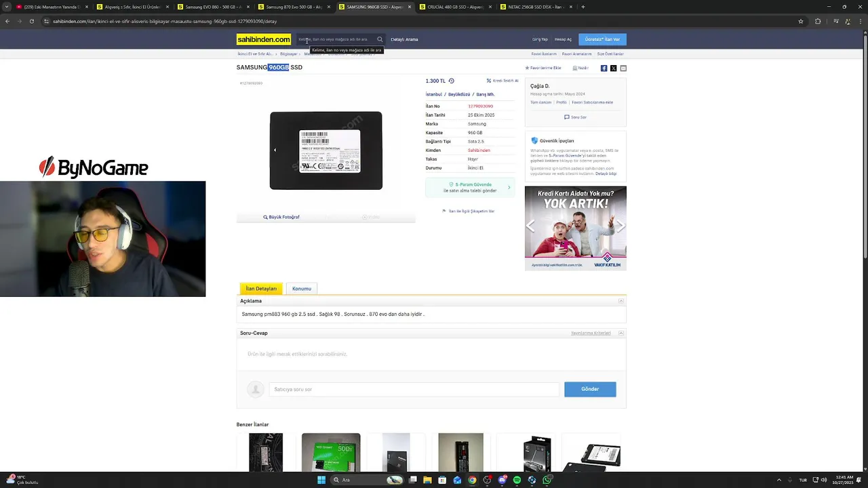Viewport: 868px width, 488px height.
Task: Click İlan ile İlgili Şikayetim Var link
Action: coord(469,211)
